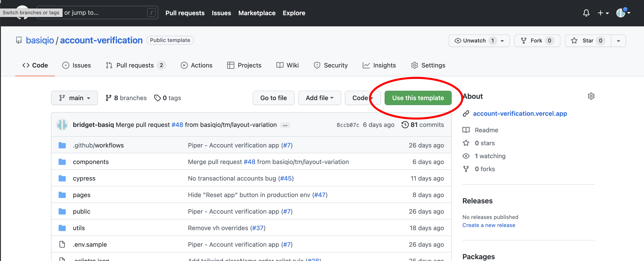Click the tags label icon
The height and width of the screenshot is (261, 644).
point(157,98)
